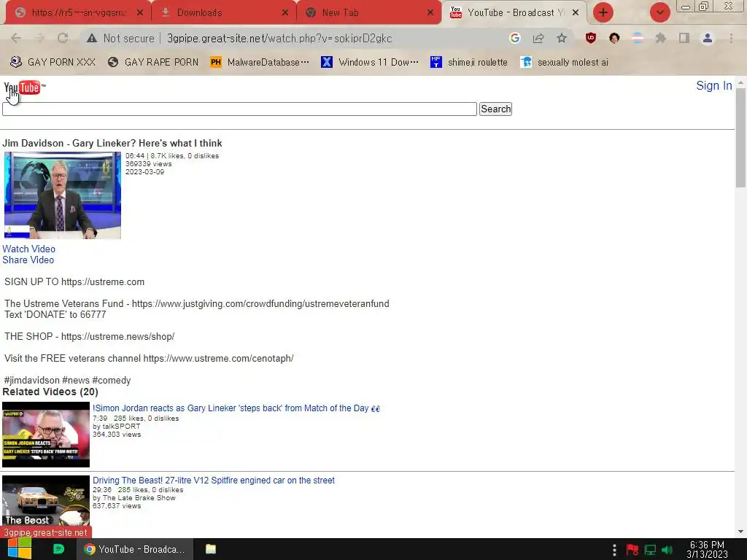Click the "#jimdavidson #news #comedy" hashtags text
The height and width of the screenshot is (560, 747).
coord(67,381)
